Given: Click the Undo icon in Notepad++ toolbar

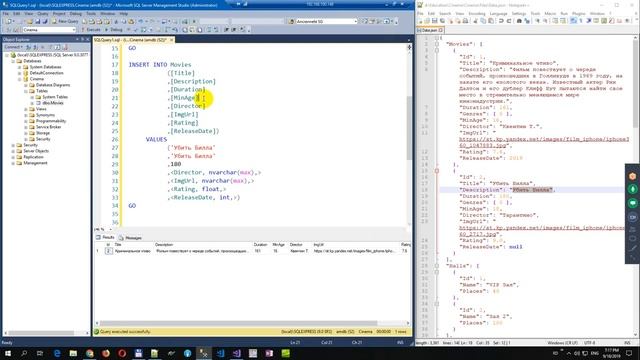Looking at the screenshot, I should pyautogui.click(x=501, y=21).
